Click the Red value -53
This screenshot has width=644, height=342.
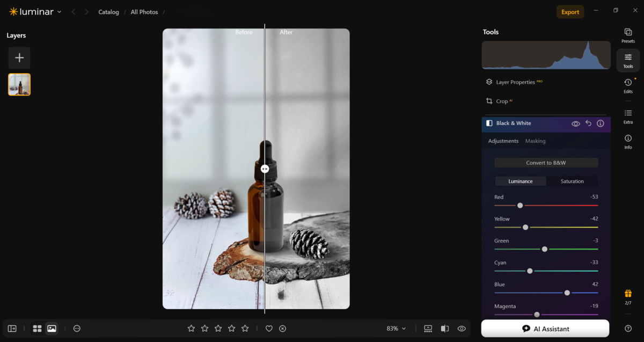pos(594,197)
